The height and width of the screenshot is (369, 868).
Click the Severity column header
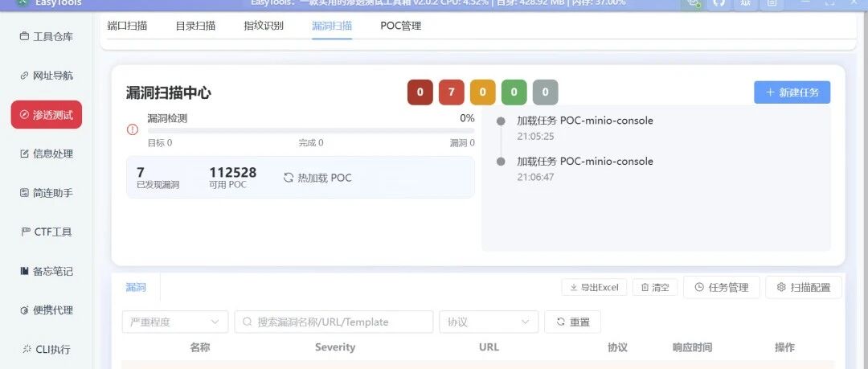335,347
